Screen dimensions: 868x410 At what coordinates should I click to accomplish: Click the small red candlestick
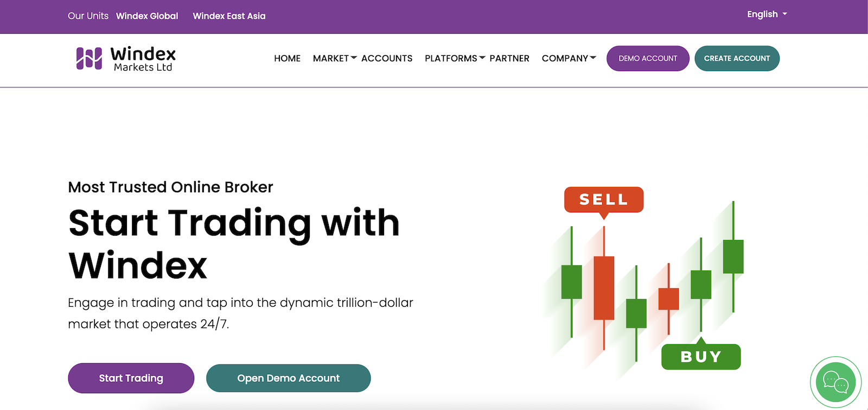click(668, 299)
